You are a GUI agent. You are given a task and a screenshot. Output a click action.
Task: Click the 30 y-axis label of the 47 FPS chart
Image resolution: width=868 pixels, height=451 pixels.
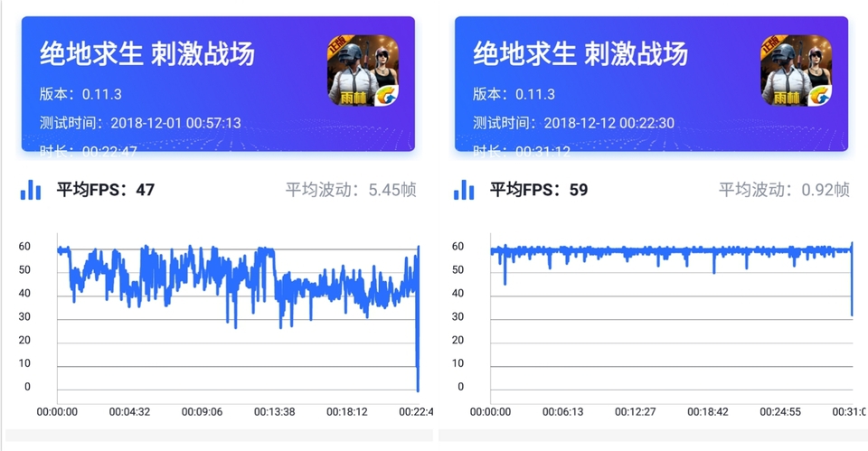coord(24,316)
